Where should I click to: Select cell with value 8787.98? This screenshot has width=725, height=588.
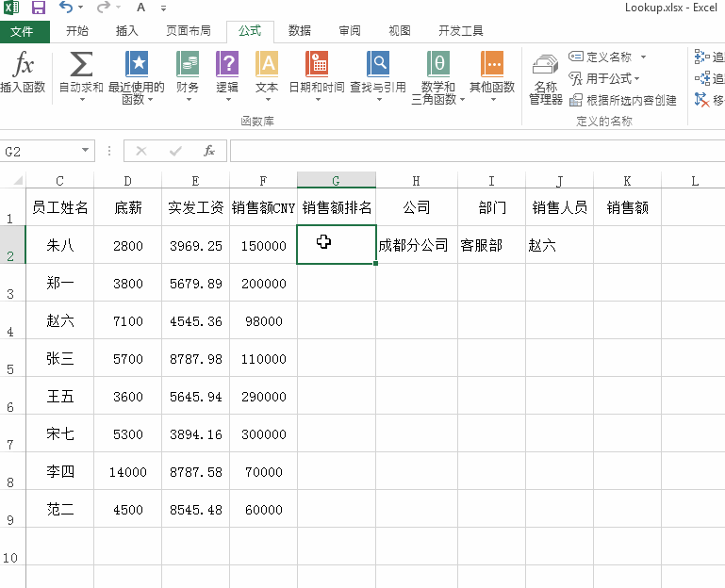[x=195, y=358]
